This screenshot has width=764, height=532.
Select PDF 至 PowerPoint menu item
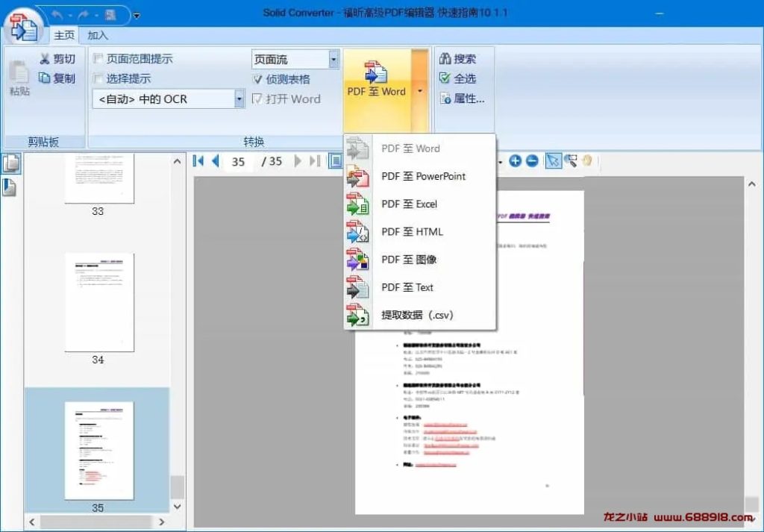pos(420,176)
